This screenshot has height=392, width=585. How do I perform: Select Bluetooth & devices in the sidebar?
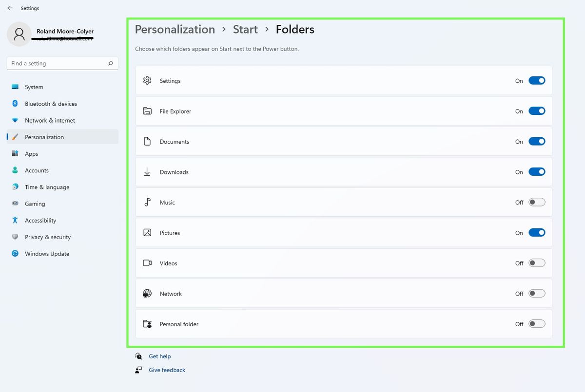coord(51,104)
